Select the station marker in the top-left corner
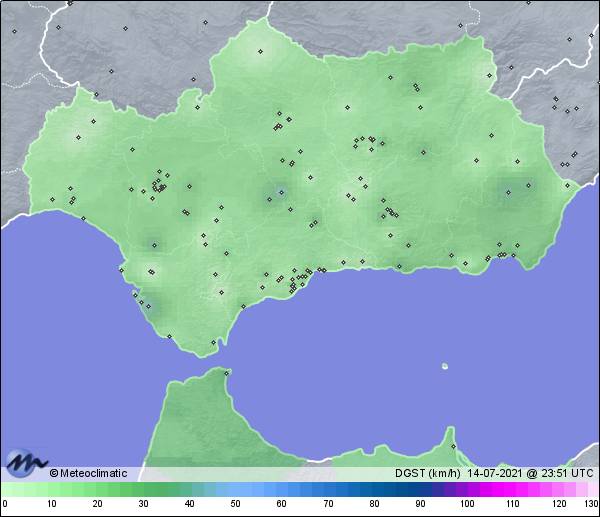600x517 pixels. click(x=15, y=31)
